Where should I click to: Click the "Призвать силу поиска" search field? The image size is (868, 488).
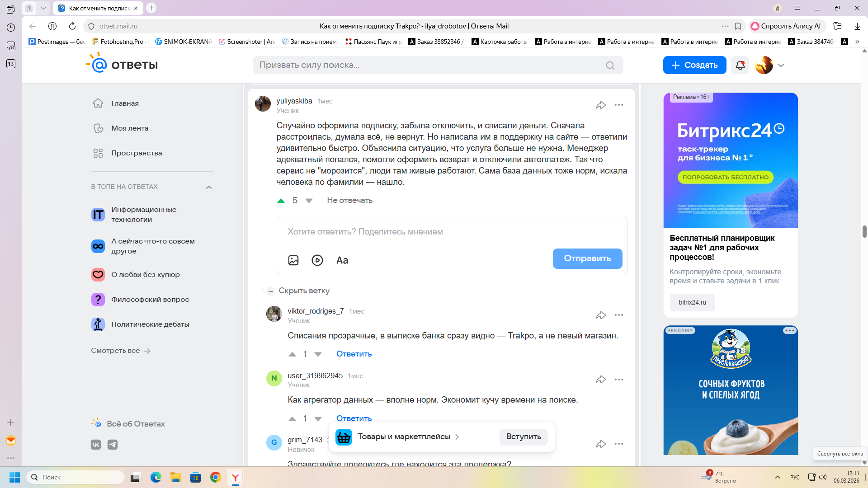429,65
